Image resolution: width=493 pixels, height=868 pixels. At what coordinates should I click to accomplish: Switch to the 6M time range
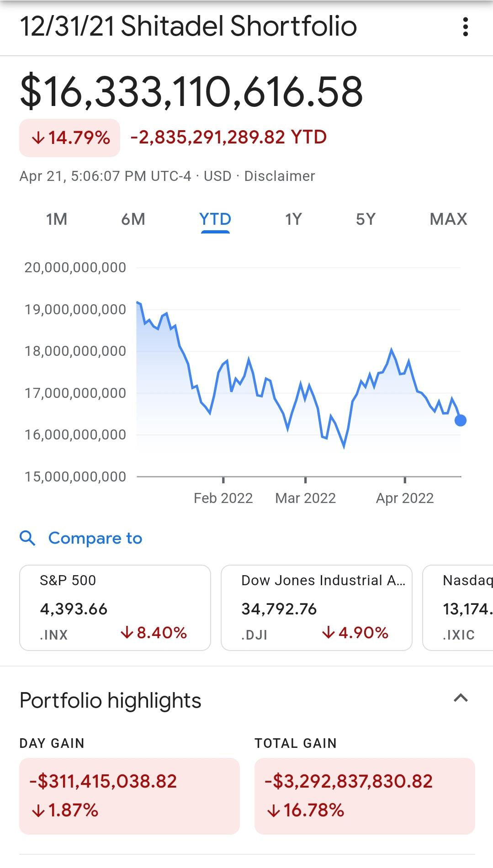(133, 219)
